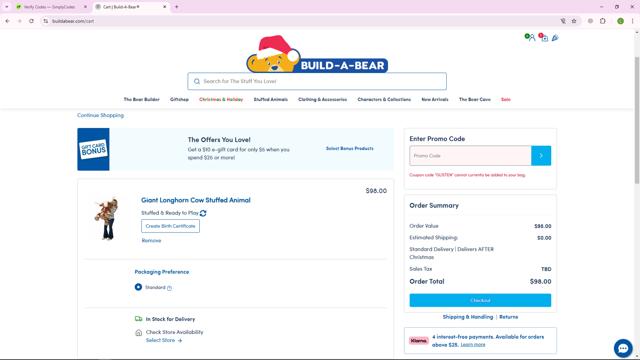Remove the Giant Longhorn Cow from cart
This screenshot has height=360, width=640.
click(x=151, y=241)
